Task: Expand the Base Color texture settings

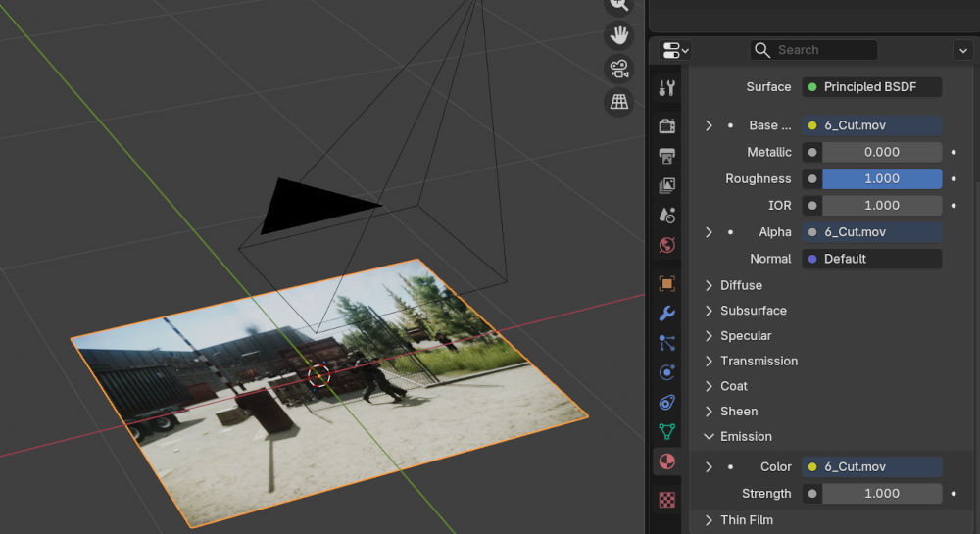Action: point(709,125)
